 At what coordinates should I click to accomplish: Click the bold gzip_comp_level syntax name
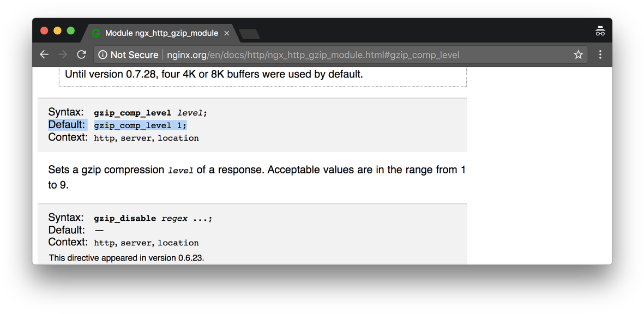coord(133,113)
